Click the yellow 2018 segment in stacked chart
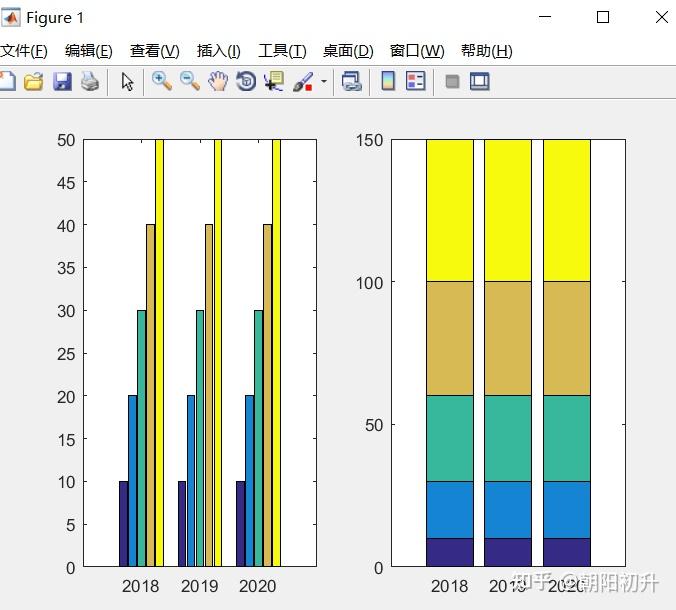The width and height of the screenshot is (676, 610). click(x=450, y=210)
